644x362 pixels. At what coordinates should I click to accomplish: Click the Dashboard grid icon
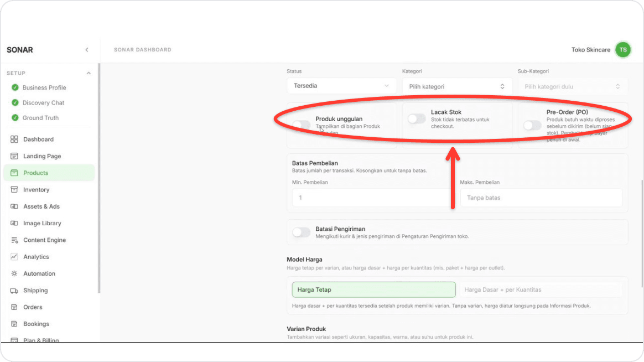pos(14,139)
